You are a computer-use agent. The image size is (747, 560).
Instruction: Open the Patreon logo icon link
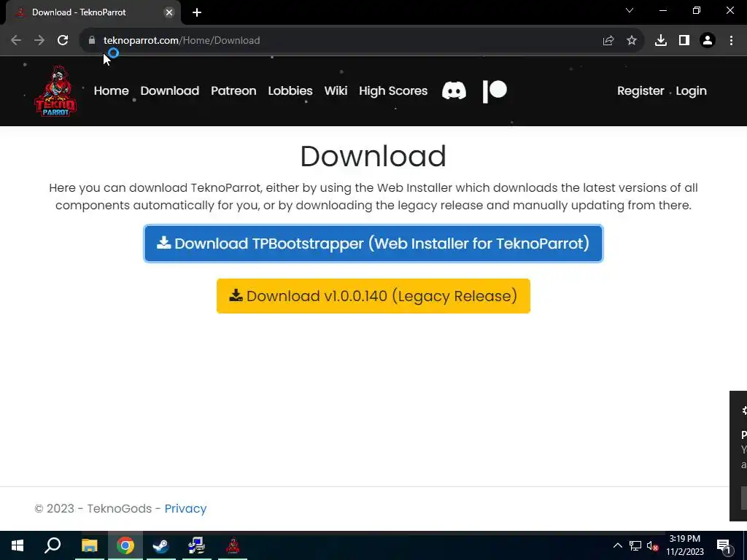[x=495, y=91]
